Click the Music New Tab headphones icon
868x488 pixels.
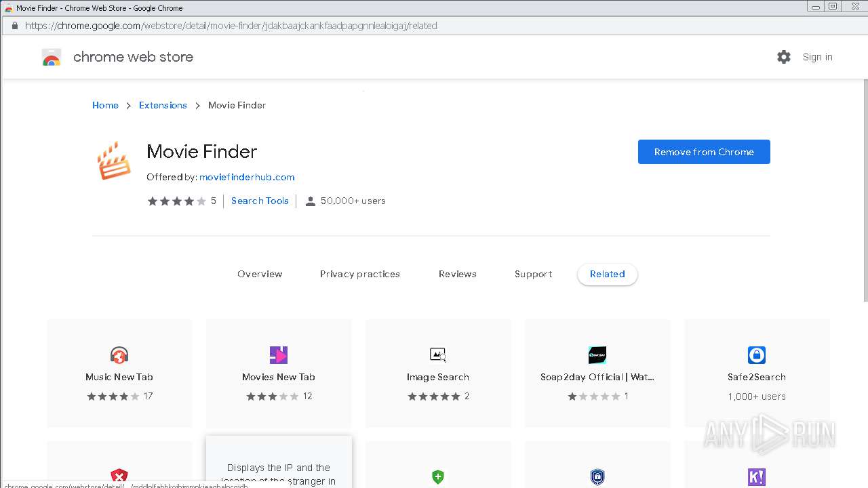119,355
